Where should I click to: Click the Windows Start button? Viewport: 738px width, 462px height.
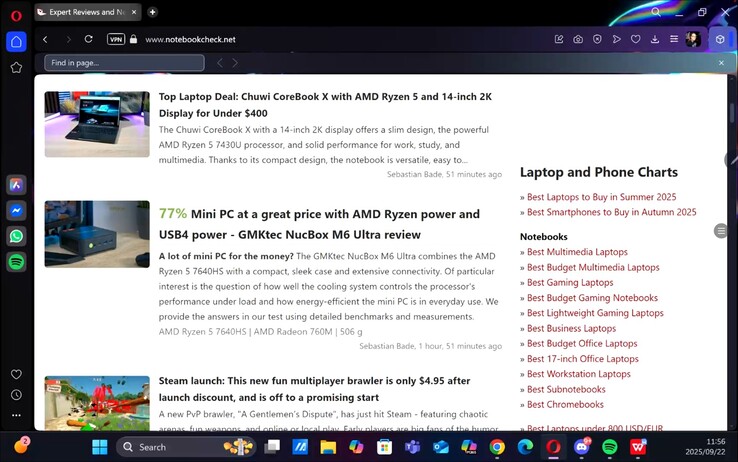(x=99, y=447)
